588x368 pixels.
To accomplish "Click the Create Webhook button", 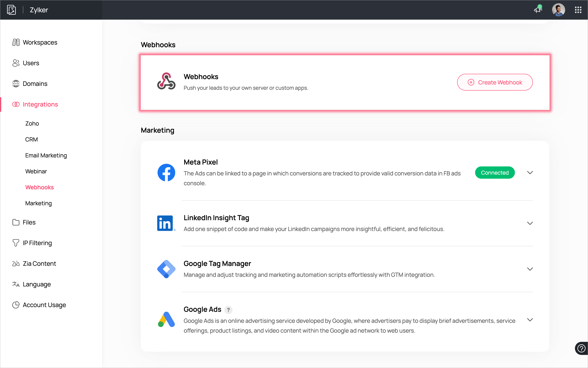I will point(495,82).
